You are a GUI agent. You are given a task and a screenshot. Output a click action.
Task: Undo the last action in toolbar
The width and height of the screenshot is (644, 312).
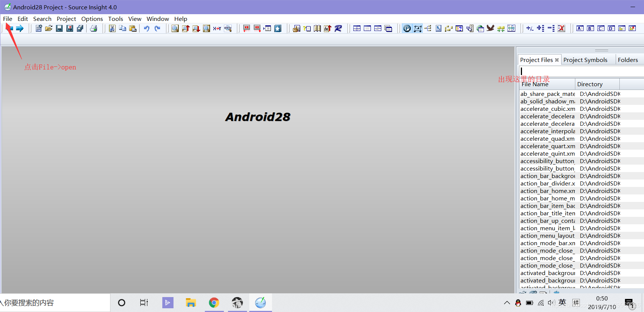[x=147, y=28]
